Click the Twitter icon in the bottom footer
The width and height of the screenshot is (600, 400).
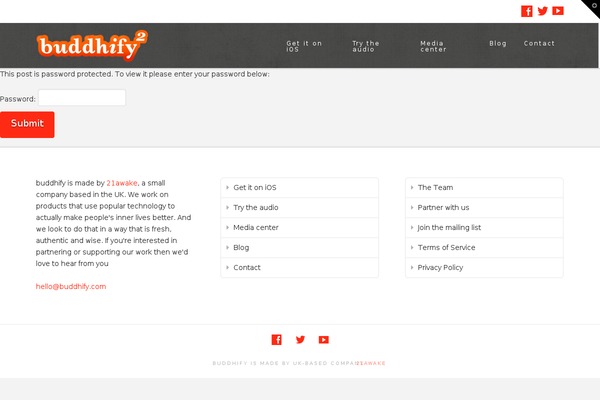pos(300,340)
